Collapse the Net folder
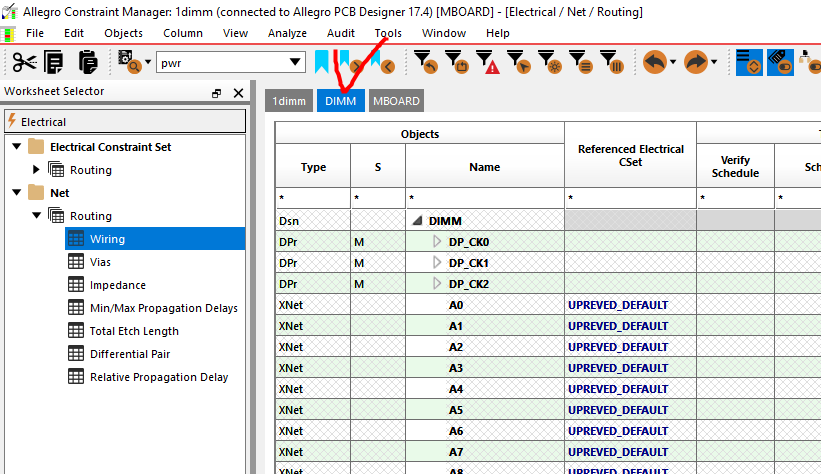 pos(17,193)
